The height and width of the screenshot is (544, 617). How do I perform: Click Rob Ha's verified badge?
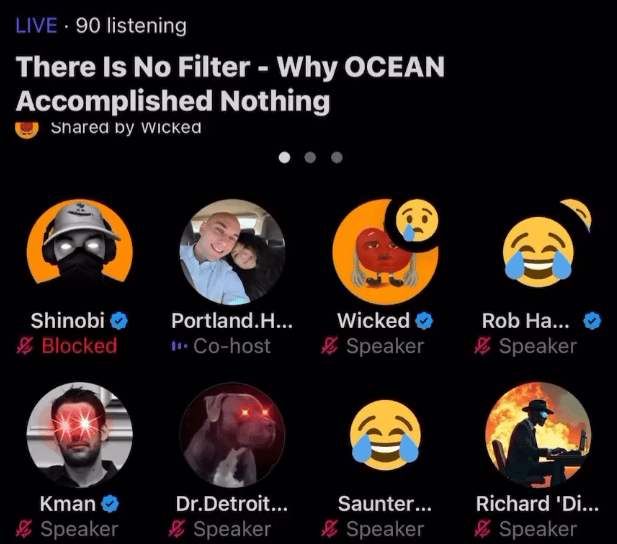click(x=592, y=320)
